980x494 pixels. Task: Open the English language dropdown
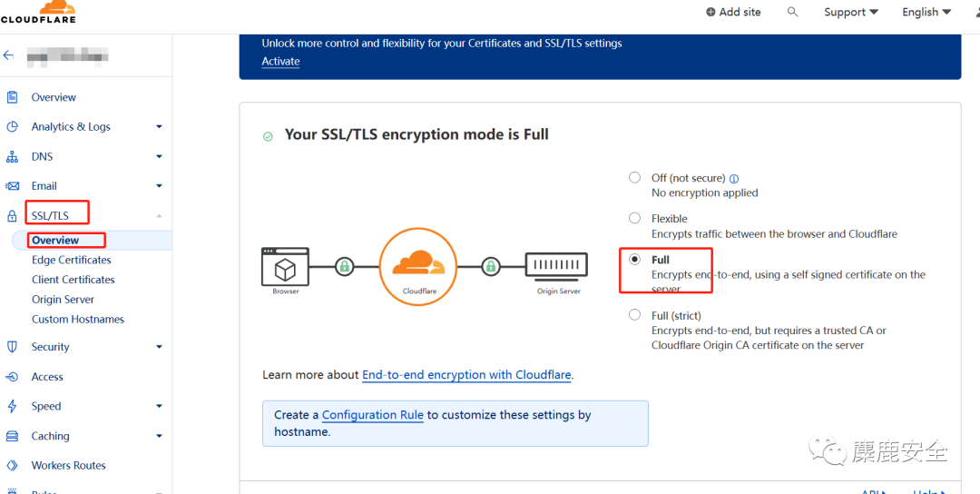click(x=926, y=12)
